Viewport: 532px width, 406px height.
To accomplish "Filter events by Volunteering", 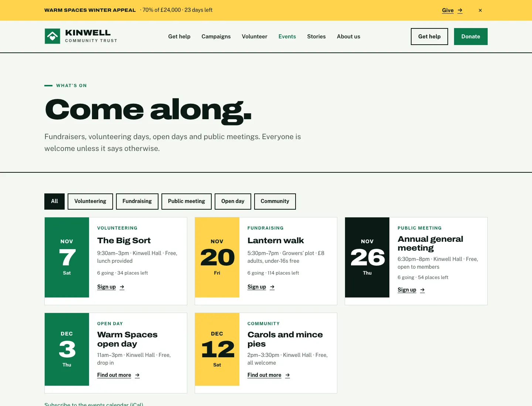I will click(x=90, y=202).
